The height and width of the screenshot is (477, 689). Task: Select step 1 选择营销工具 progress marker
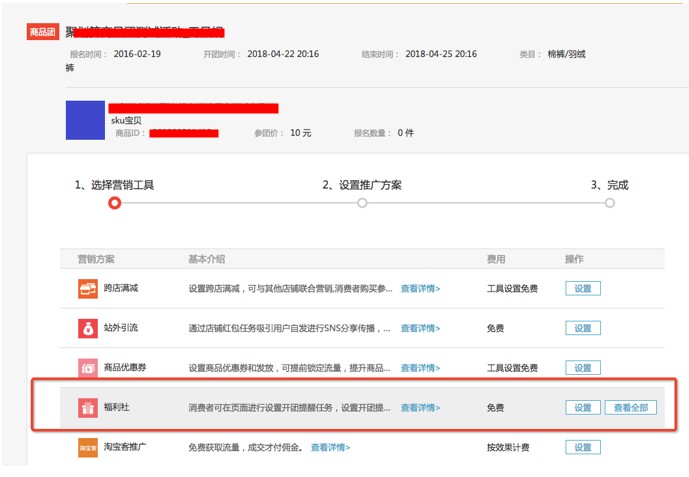115,203
